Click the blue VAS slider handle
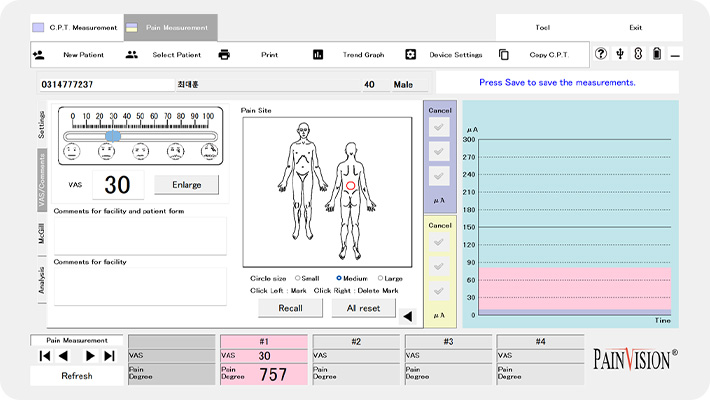The width and height of the screenshot is (710, 400). pyautogui.click(x=113, y=135)
